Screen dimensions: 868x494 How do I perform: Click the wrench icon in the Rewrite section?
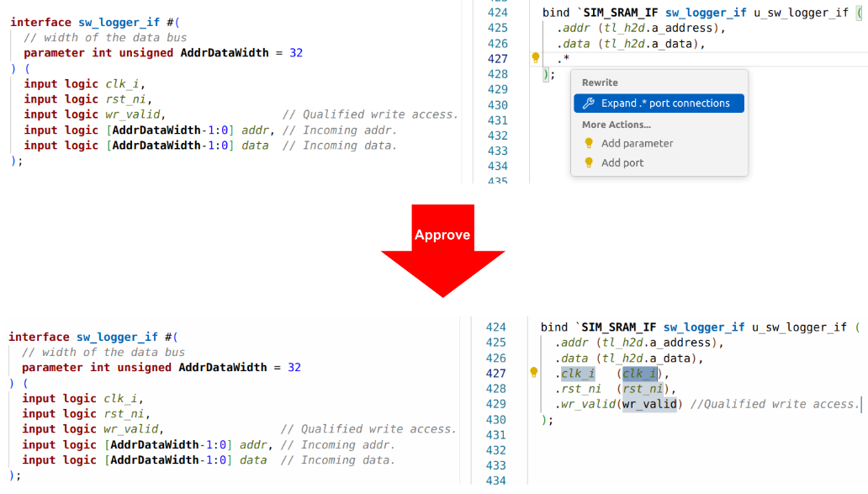click(589, 104)
